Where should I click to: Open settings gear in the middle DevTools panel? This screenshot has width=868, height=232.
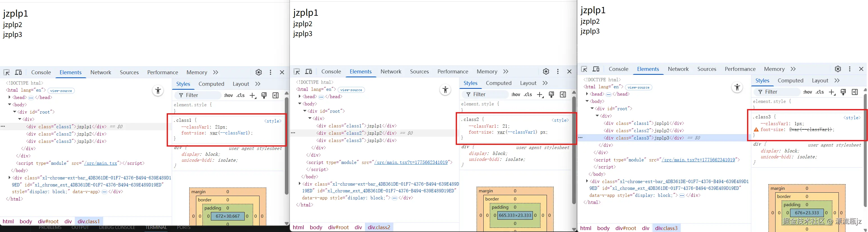point(546,71)
